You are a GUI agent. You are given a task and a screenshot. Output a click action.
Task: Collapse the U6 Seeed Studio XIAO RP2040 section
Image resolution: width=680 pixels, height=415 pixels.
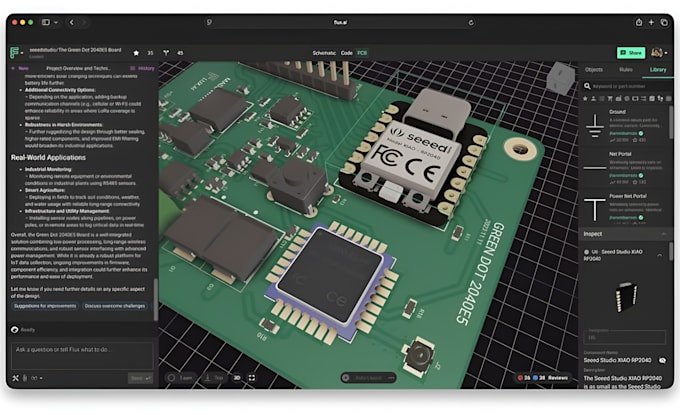[x=660, y=255]
